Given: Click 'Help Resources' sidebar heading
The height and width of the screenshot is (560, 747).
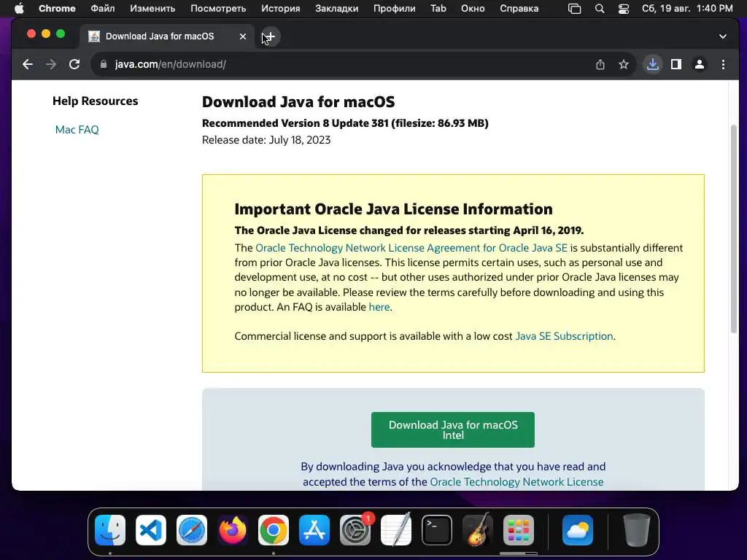Looking at the screenshot, I should coord(96,101).
